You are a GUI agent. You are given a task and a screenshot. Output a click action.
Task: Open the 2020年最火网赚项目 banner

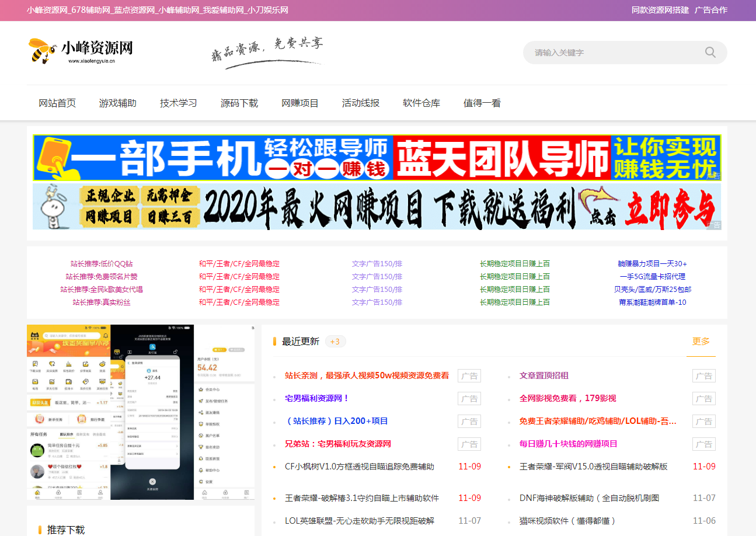[x=377, y=207]
